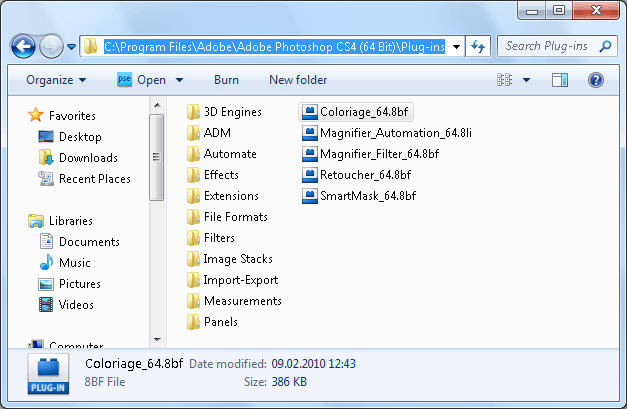The width and height of the screenshot is (627, 409).
Task: Change the view icon
Action: pos(505,80)
